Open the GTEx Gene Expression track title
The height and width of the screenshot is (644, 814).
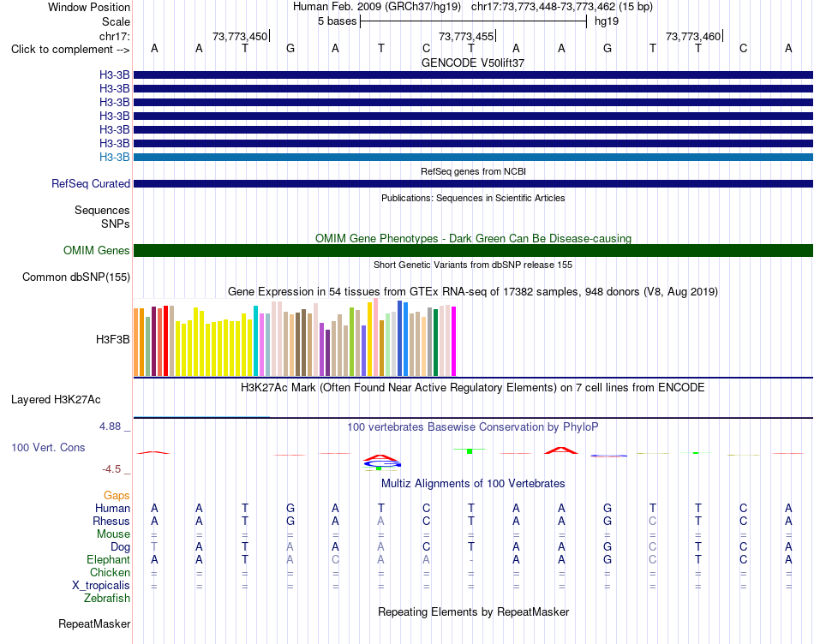(473, 292)
